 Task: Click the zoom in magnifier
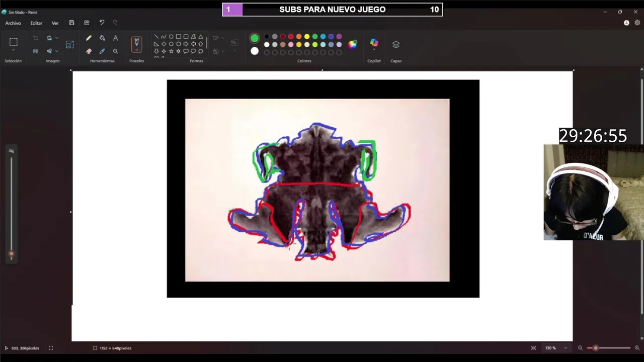[637, 348]
